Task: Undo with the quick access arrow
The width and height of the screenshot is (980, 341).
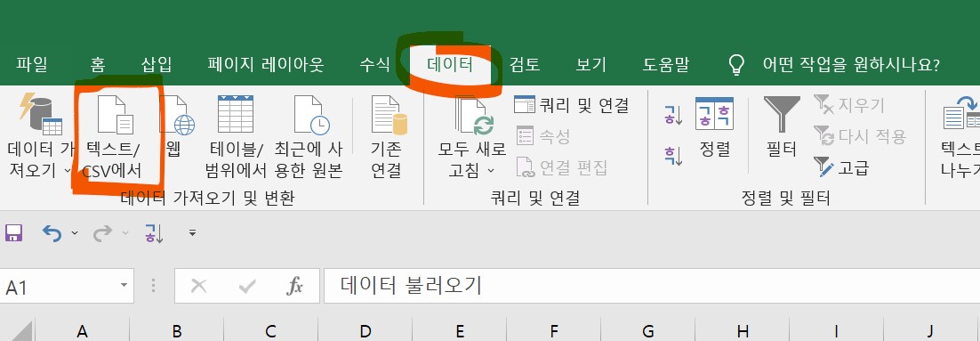Action: (52, 233)
